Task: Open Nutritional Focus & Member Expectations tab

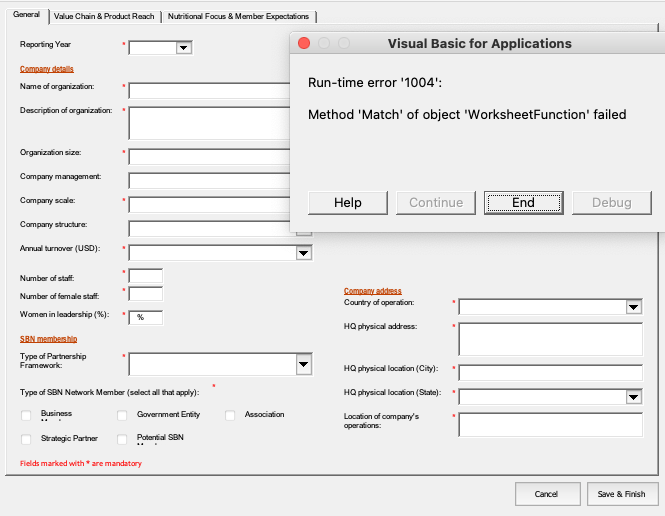Action: (x=239, y=17)
